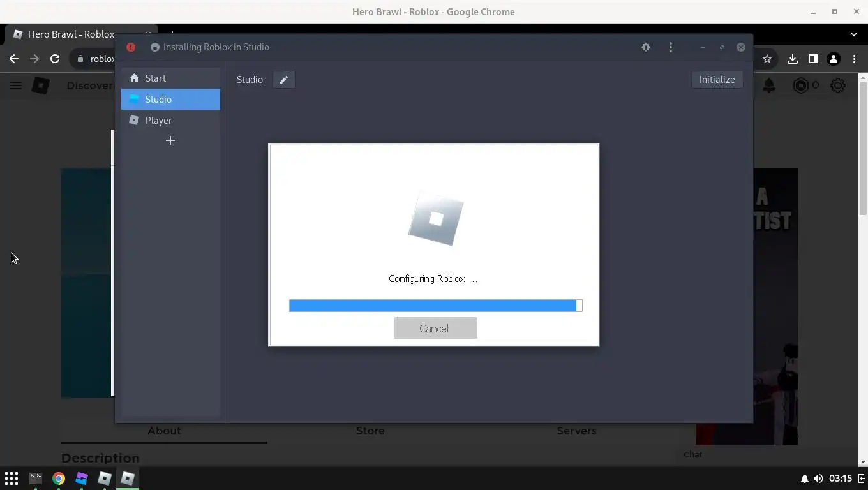
Task: Adjust volume from tray speaker icon
Action: [x=818, y=479]
